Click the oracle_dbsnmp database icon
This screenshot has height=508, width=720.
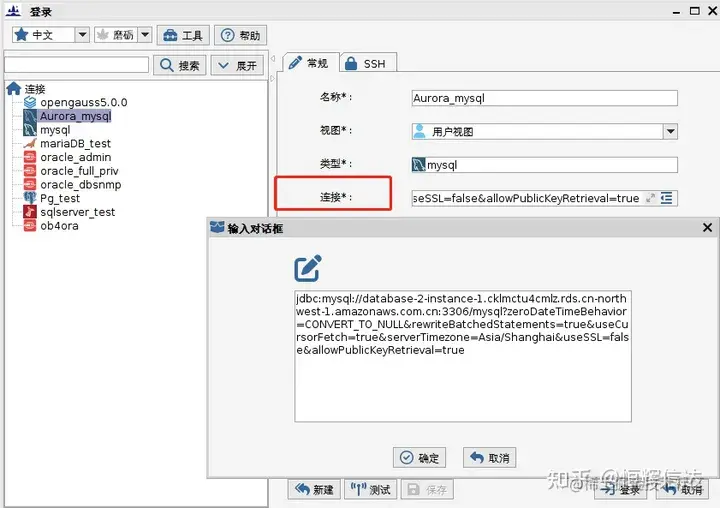[x=30, y=185]
